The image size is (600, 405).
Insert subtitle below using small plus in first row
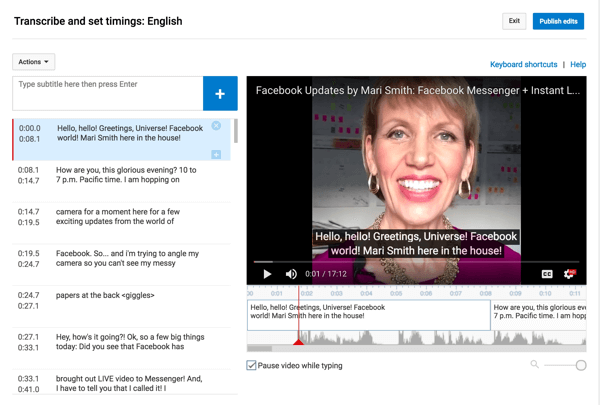point(216,154)
